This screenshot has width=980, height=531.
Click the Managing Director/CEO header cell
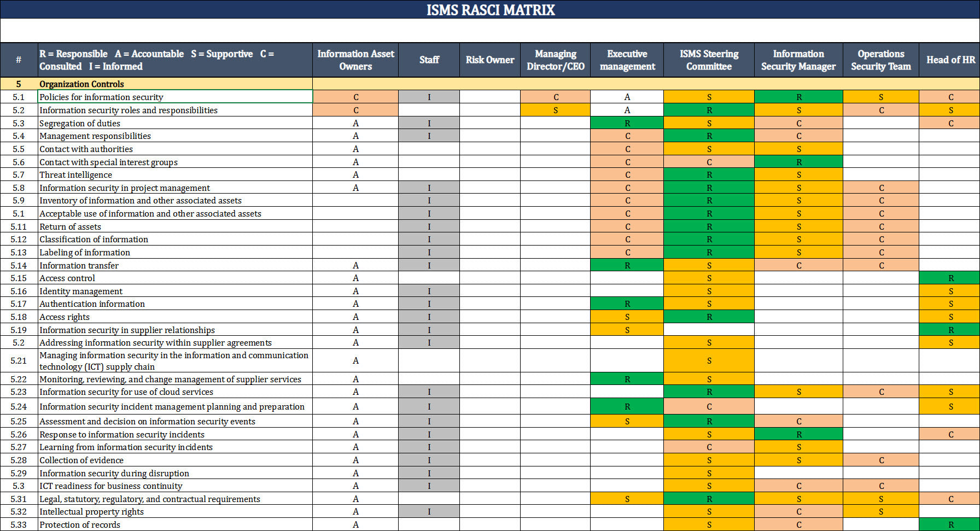(x=555, y=60)
